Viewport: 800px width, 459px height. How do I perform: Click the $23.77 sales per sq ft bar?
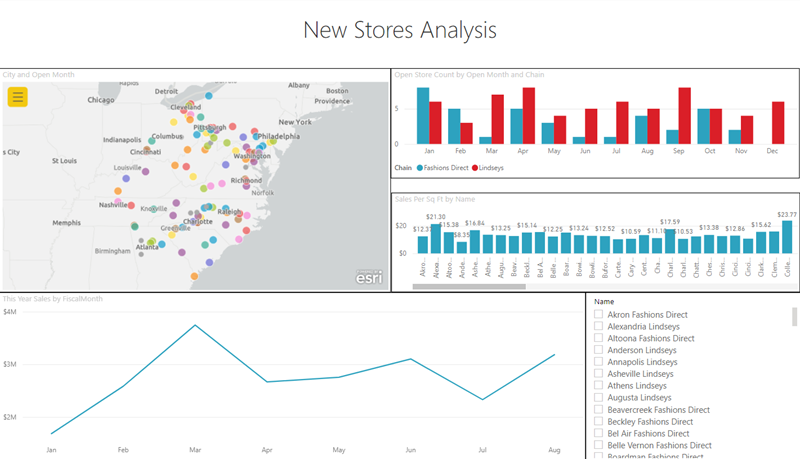click(787, 237)
